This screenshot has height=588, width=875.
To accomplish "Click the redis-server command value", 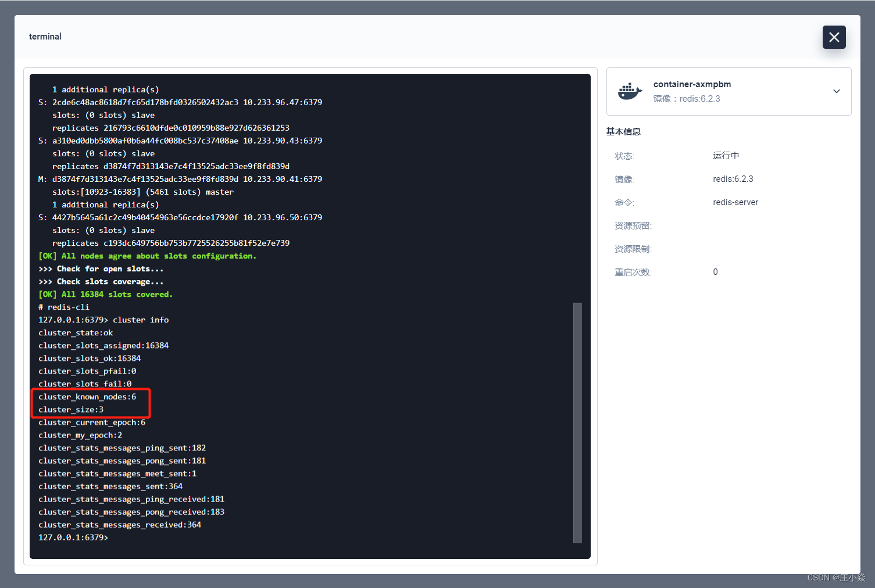I will (x=735, y=202).
